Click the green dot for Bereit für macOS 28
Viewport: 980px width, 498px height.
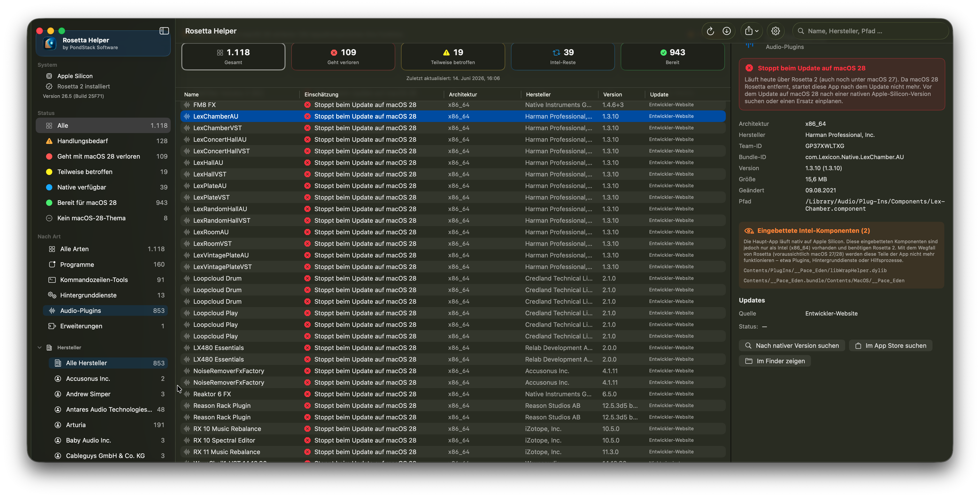(x=49, y=203)
